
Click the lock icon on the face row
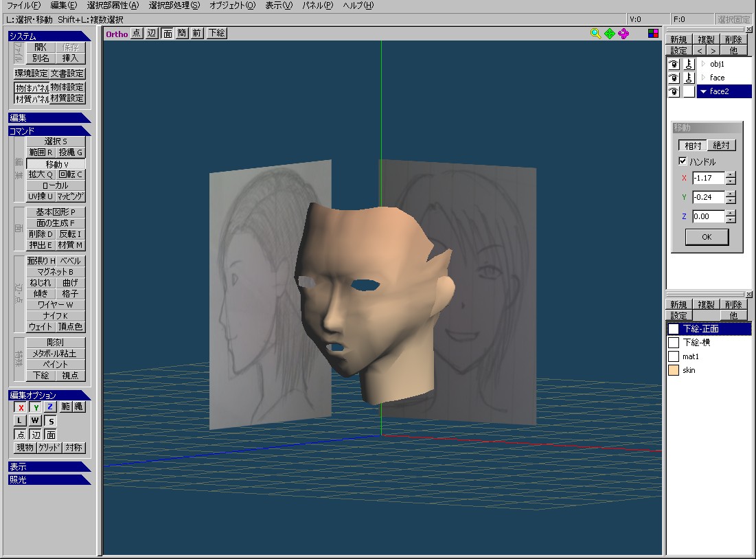pos(689,78)
